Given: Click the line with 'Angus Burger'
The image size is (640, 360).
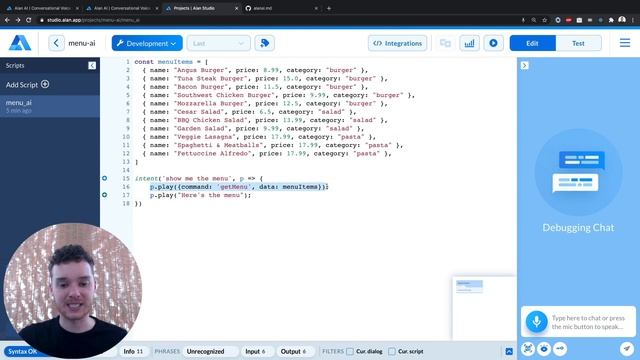Looking at the screenshot, I should click(255, 70).
